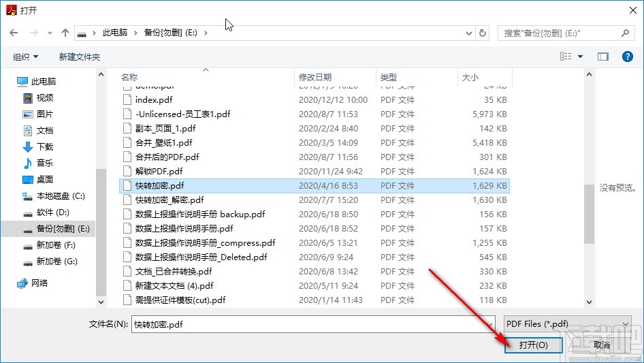Select file 合并_壁纸1.pdf

(315, 142)
